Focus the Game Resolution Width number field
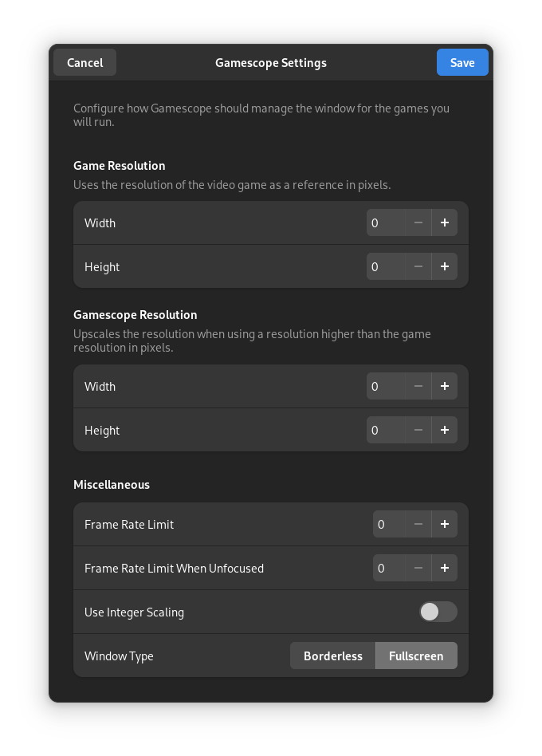This screenshot has height=756, width=542. pyautogui.click(x=386, y=223)
